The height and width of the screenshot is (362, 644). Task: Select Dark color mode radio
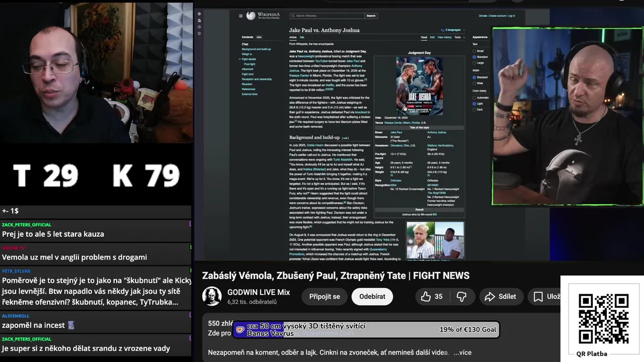pos(474,109)
